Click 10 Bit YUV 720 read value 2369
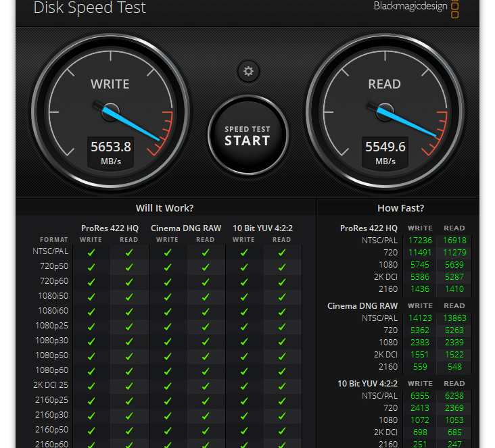 point(454,408)
